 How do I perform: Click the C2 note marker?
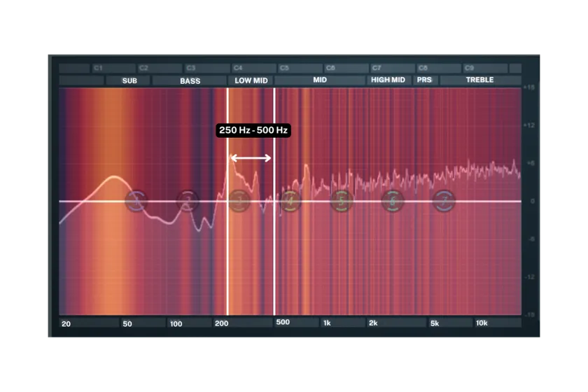click(x=143, y=68)
